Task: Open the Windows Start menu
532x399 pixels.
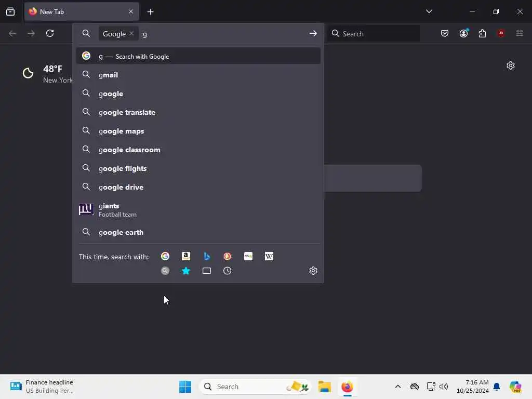Action: [x=185, y=387]
